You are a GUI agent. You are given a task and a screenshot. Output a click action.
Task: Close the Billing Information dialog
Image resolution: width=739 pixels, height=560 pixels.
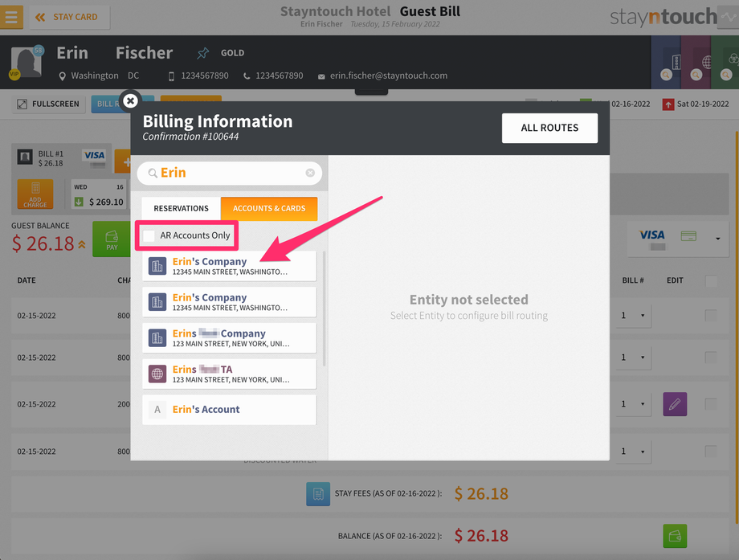(x=131, y=100)
